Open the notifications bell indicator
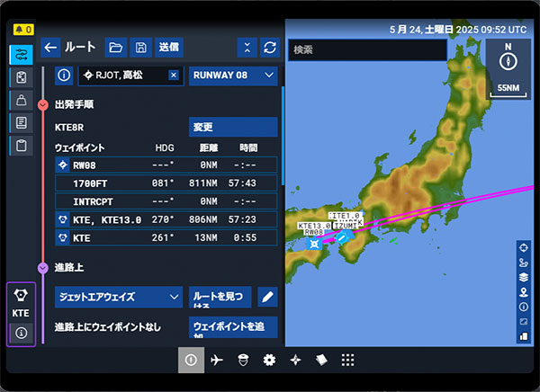 tap(23, 30)
